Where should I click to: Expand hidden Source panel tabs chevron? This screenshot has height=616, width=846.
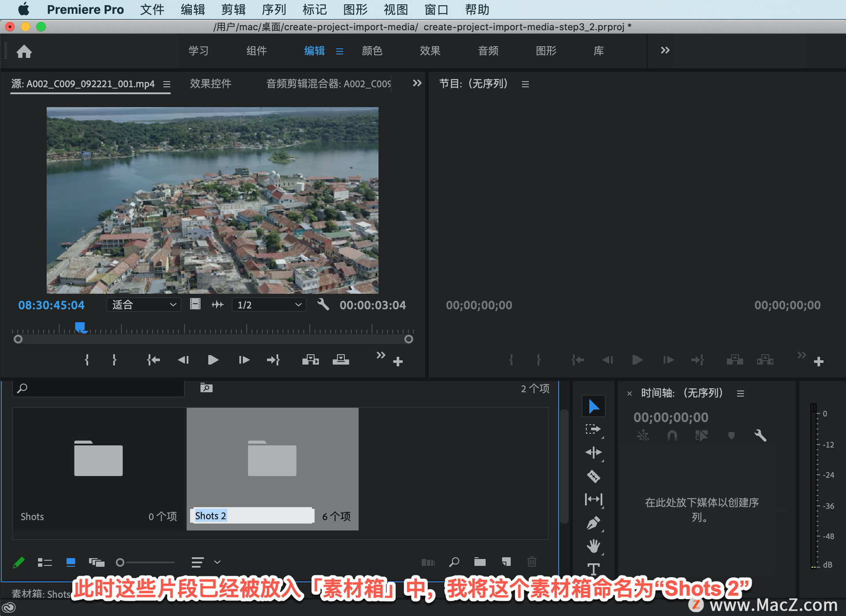417,83
